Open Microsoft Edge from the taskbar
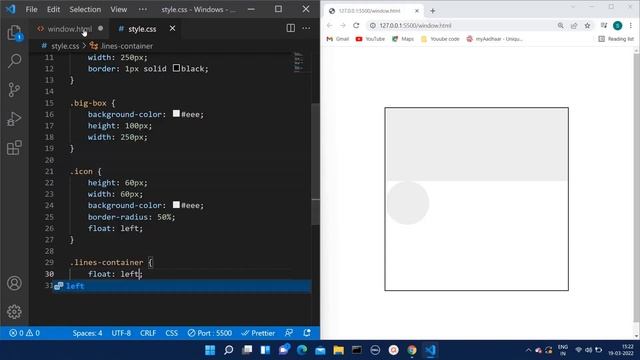The width and height of the screenshot is (640, 360). 302,350
